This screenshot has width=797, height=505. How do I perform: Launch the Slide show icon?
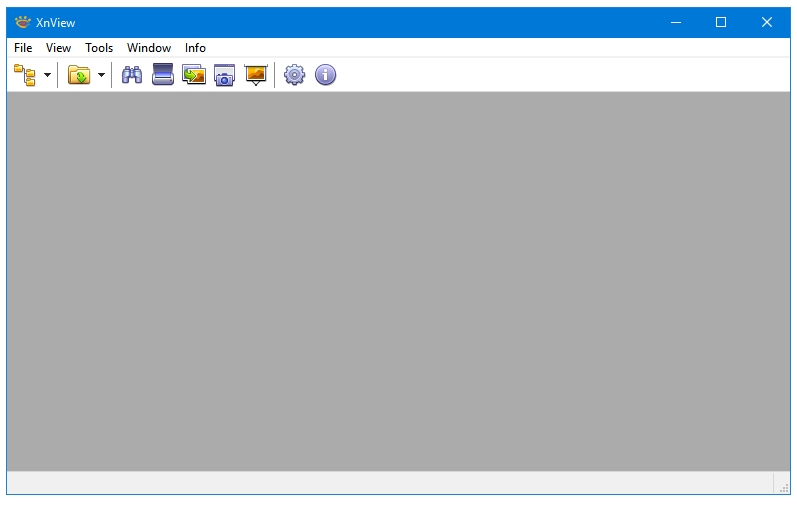pyautogui.click(x=256, y=75)
